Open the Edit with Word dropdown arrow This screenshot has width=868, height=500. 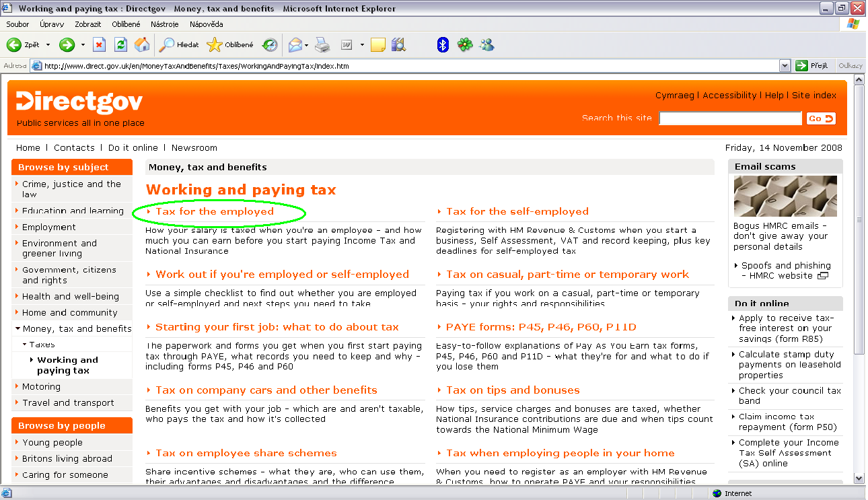click(x=362, y=45)
